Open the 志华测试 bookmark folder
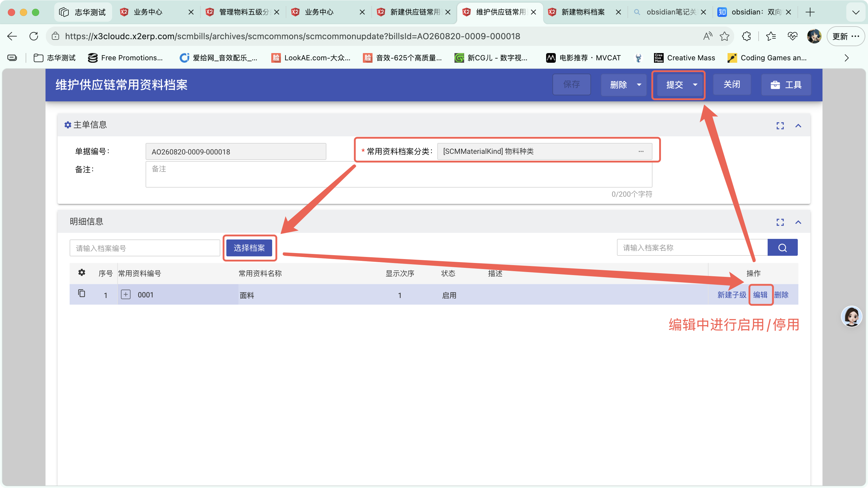Image resolution: width=868 pixels, height=488 pixels. point(55,58)
